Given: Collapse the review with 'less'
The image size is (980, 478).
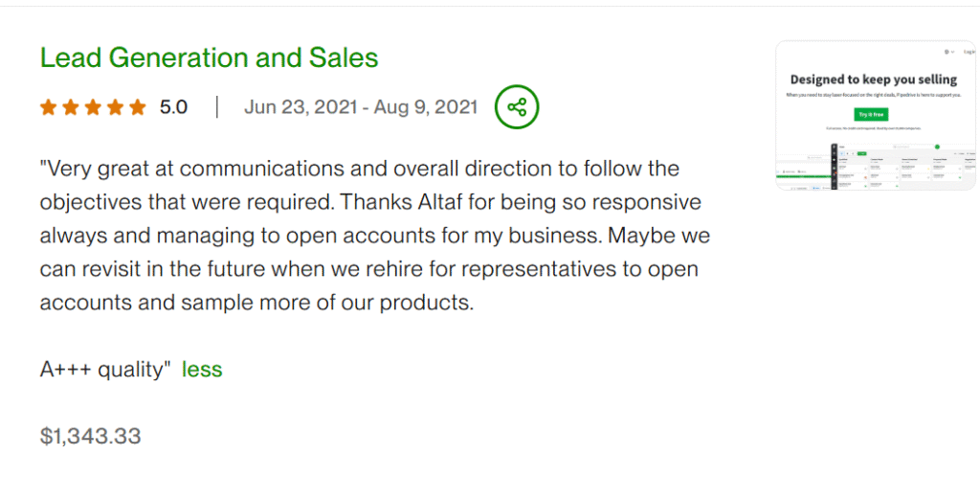Looking at the screenshot, I should (202, 370).
